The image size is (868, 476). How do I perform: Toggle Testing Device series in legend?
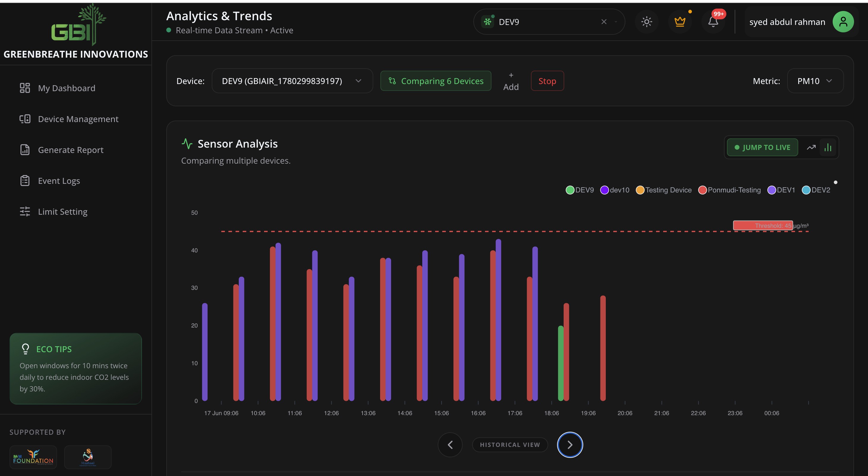tap(664, 190)
